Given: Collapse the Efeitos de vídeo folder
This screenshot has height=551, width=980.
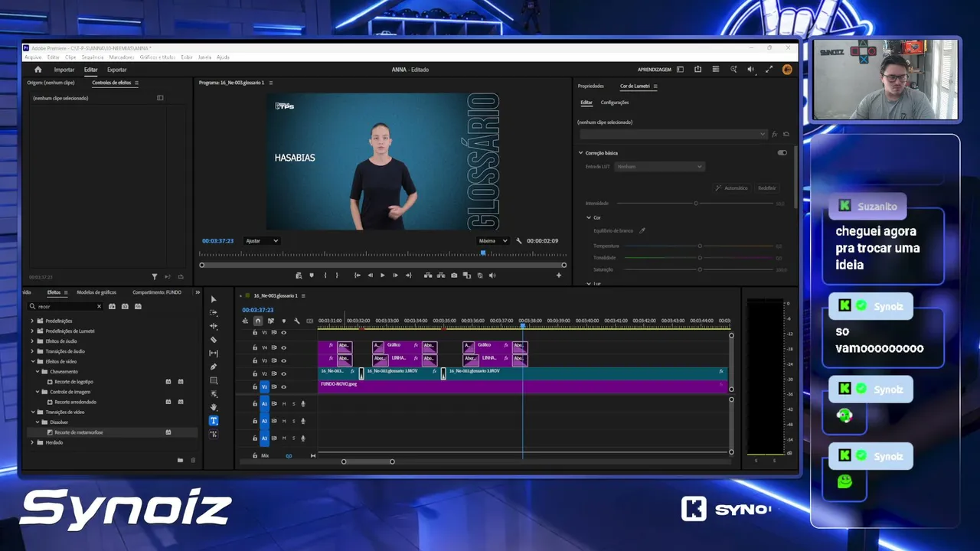Looking at the screenshot, I should 32,361.
